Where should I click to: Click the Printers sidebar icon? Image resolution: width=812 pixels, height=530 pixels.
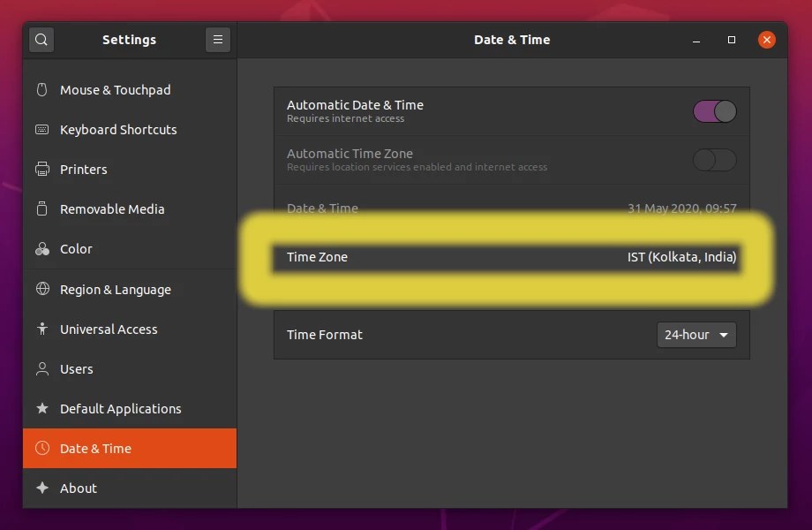point(41,170)
